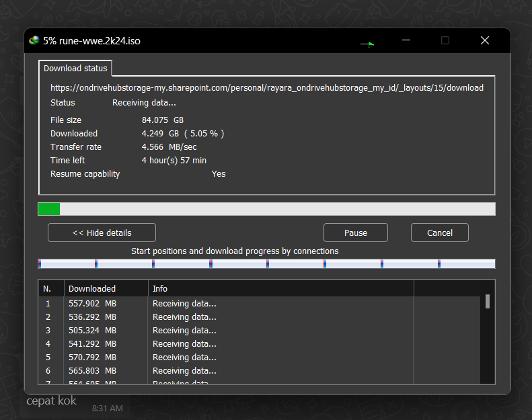532x420 pixels.
Task: Click the Info column header
Action: 280,288
